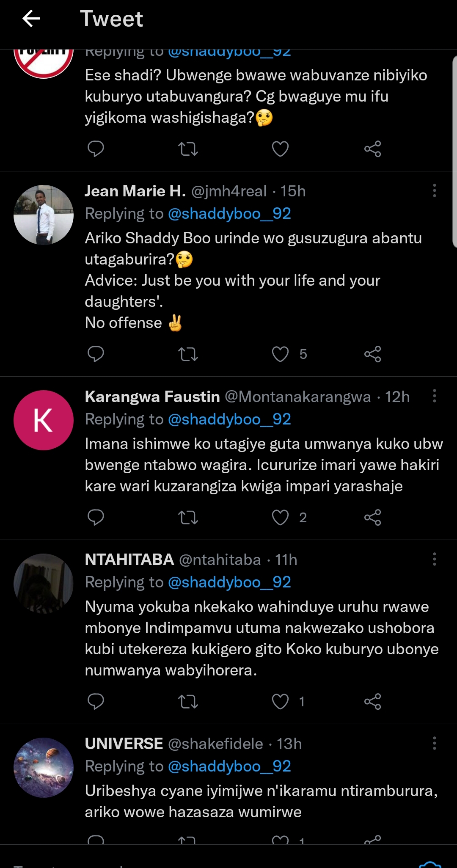Viewport: 457px width, 868px height.
Task: Share Jean Marie H.'s tweet
Action: [x=372, y=354]
